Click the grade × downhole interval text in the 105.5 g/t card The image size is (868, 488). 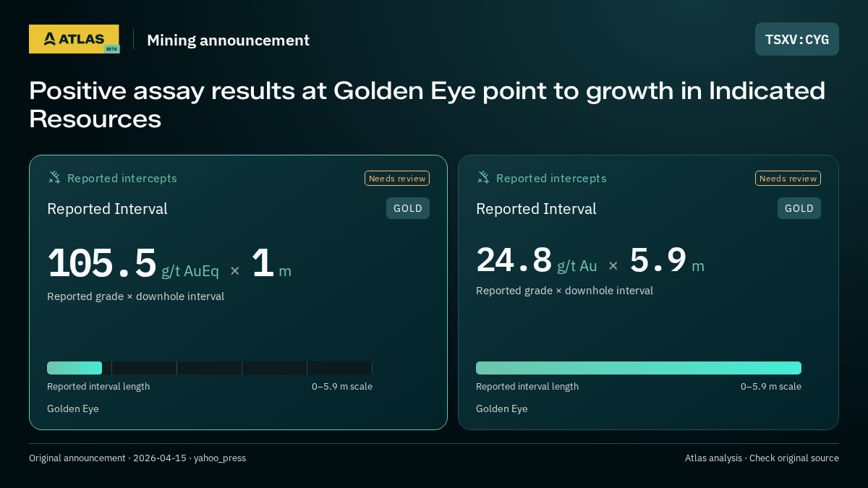[x=136, y=296]
